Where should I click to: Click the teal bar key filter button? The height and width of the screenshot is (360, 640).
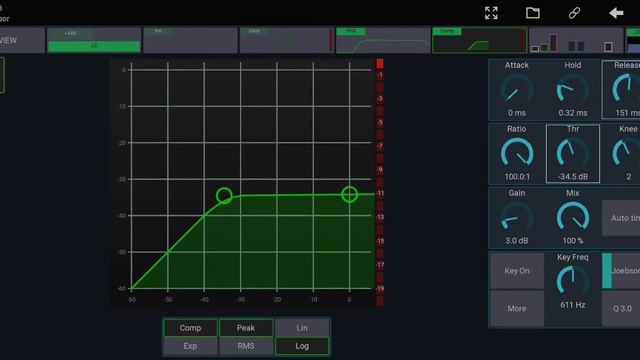click(x=621, y=271)
